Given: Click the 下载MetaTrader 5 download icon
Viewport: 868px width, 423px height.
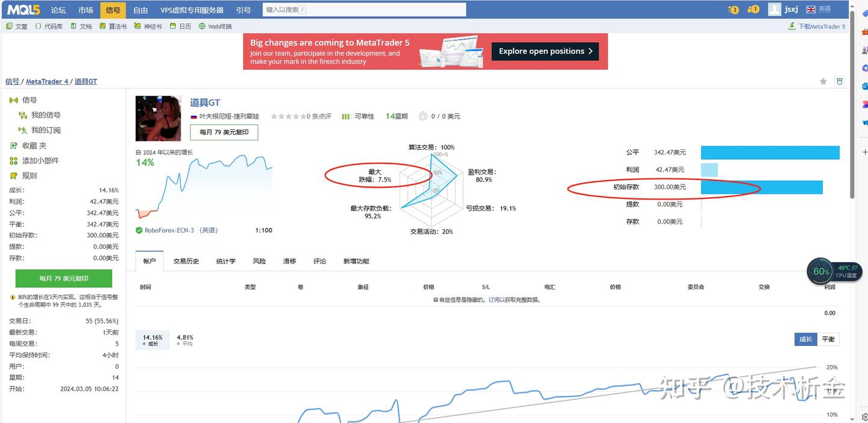Looking at the screenshot, I should (x=792, y=27).
